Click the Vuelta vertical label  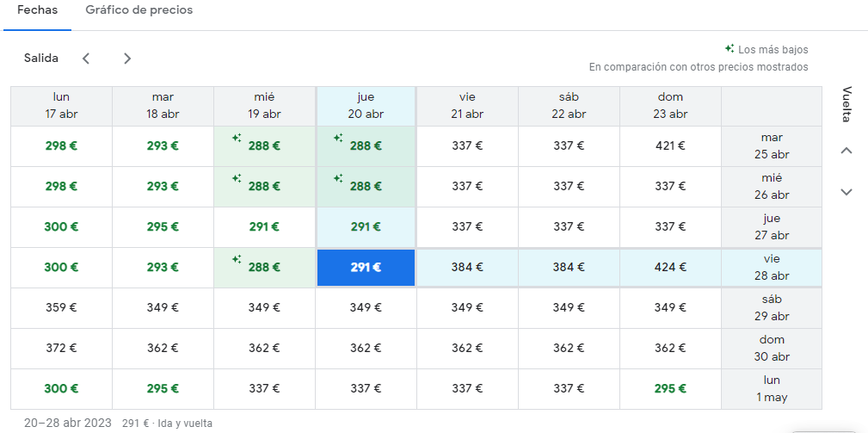846,104
